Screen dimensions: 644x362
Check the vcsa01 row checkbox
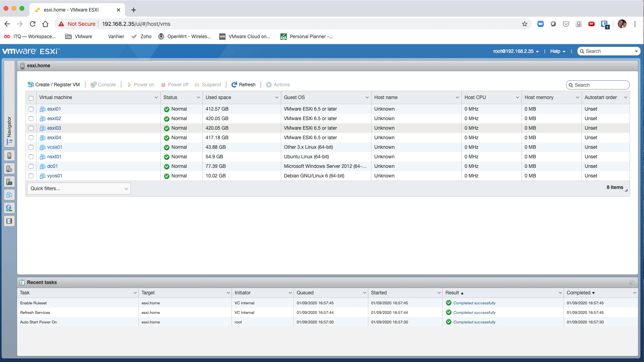click(31, 147)
